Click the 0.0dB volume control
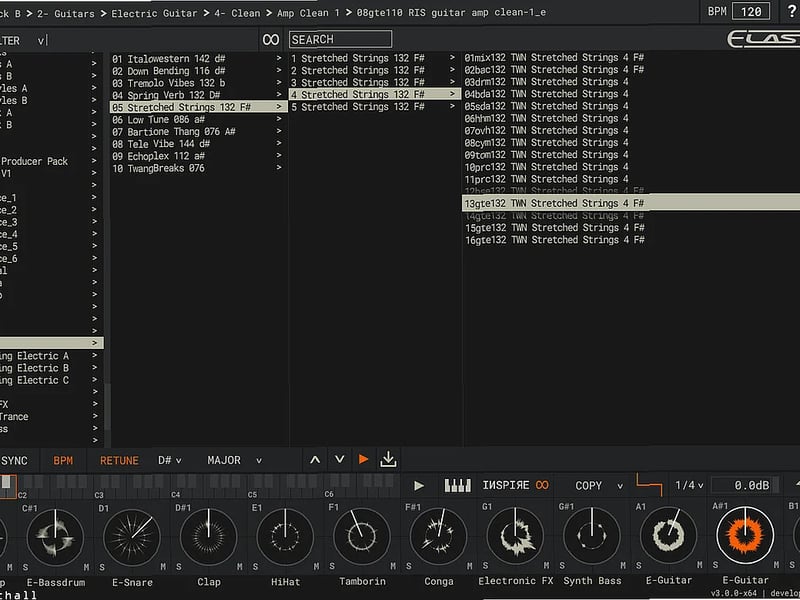This screenshot has height=600, width=800. click(749, 485)
